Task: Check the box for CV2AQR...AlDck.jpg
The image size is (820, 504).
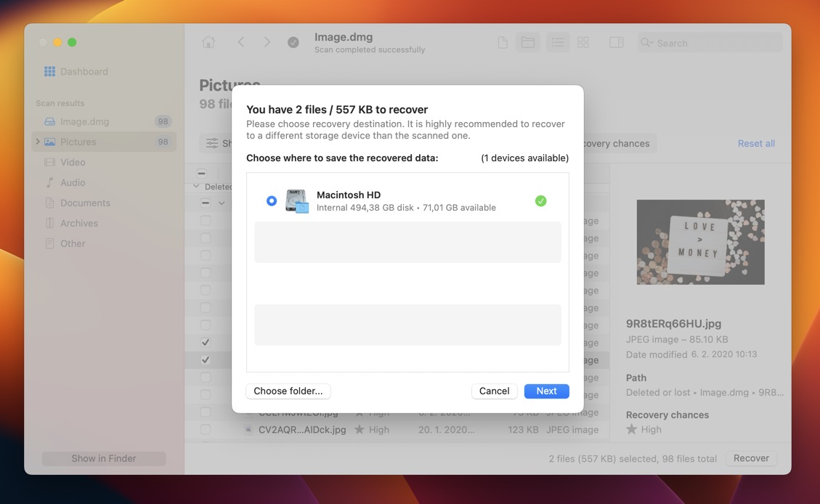Action: click(206, 430)
